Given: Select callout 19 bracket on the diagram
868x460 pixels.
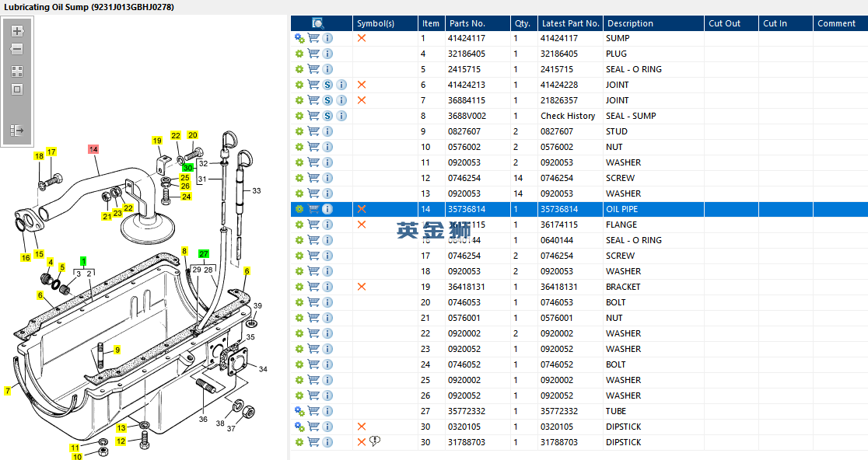Looking at the screenshot, I should click(157, 141).
